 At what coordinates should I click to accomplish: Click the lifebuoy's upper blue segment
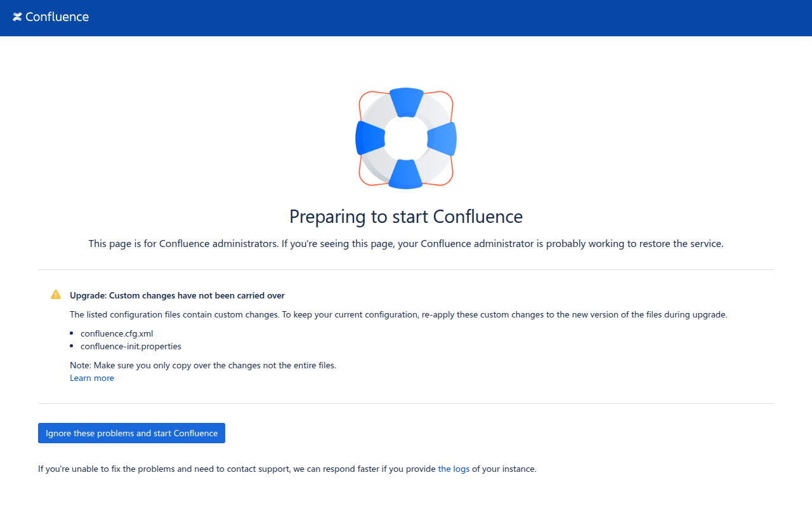pos(406,102)
